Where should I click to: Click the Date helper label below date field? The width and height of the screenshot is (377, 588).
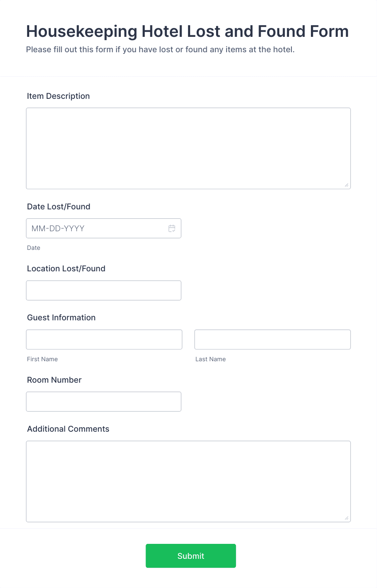pyautogui.click(x=34, y=247)
